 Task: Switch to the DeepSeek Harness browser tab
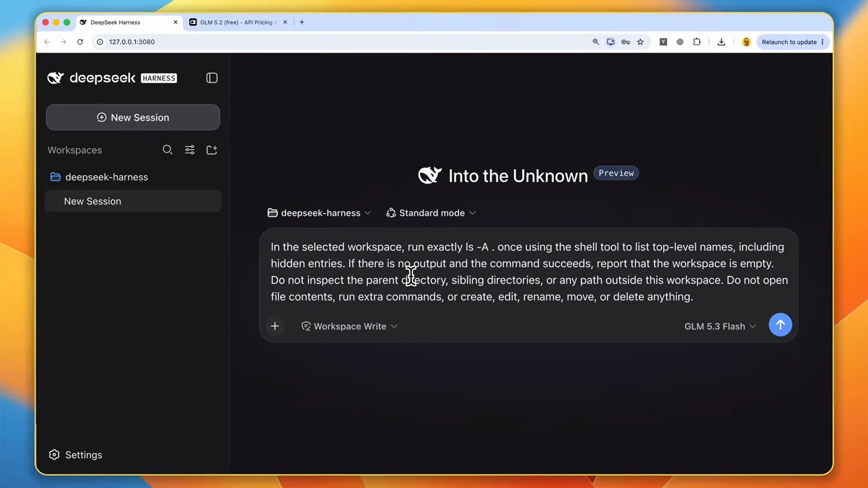pyautogui.click(x=129, y=22)
